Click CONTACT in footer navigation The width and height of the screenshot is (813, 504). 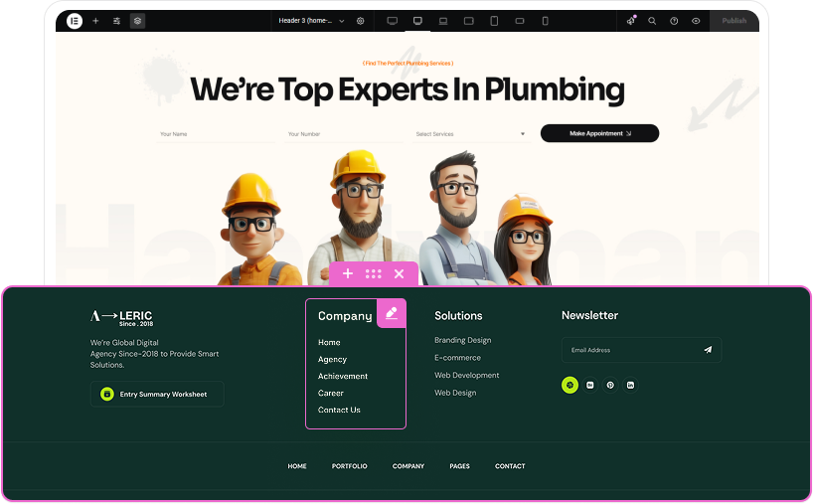(x=510, y=466)
